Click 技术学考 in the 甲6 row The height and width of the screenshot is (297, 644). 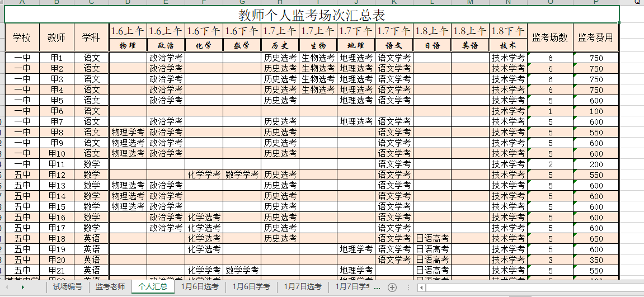508,111
